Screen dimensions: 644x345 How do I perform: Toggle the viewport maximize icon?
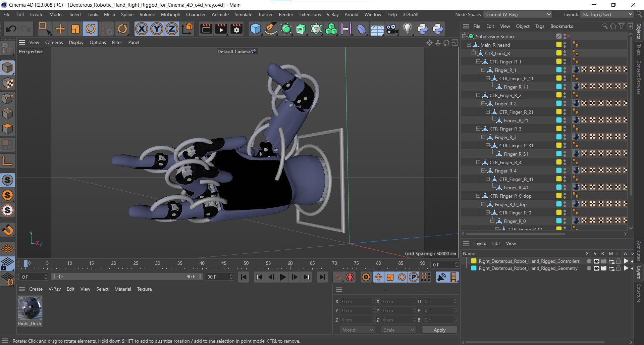coord(455,43)
